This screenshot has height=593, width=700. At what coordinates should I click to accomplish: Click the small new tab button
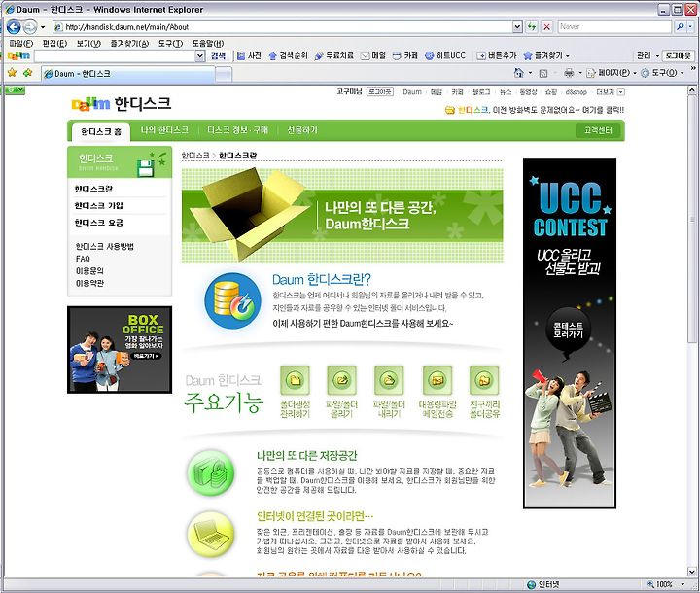[x=224, y=74]
